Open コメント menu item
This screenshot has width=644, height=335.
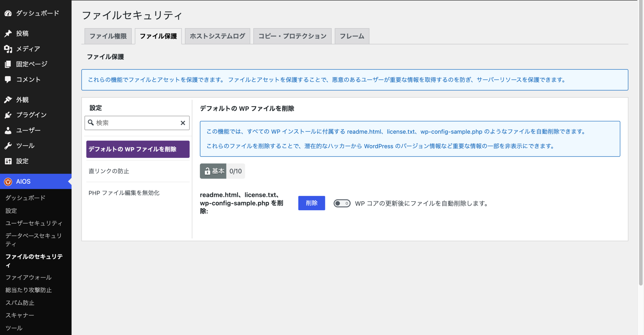click(36, 79)
